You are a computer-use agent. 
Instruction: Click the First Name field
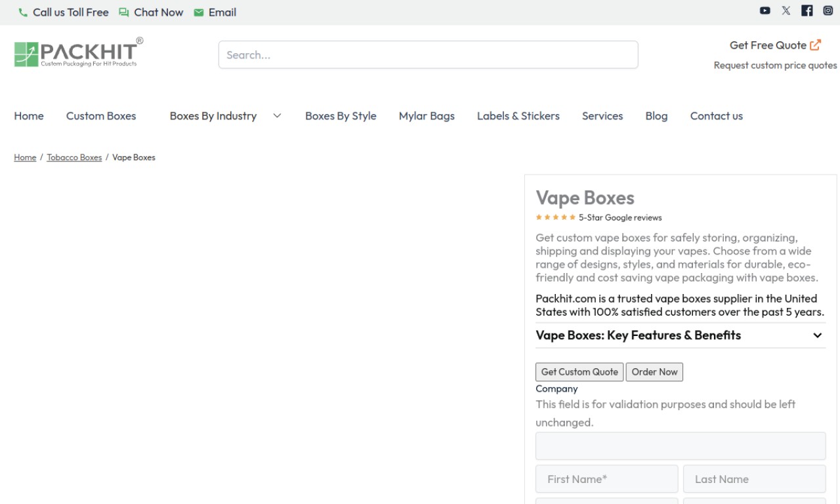pyautogui.click(x=606, y=479)
